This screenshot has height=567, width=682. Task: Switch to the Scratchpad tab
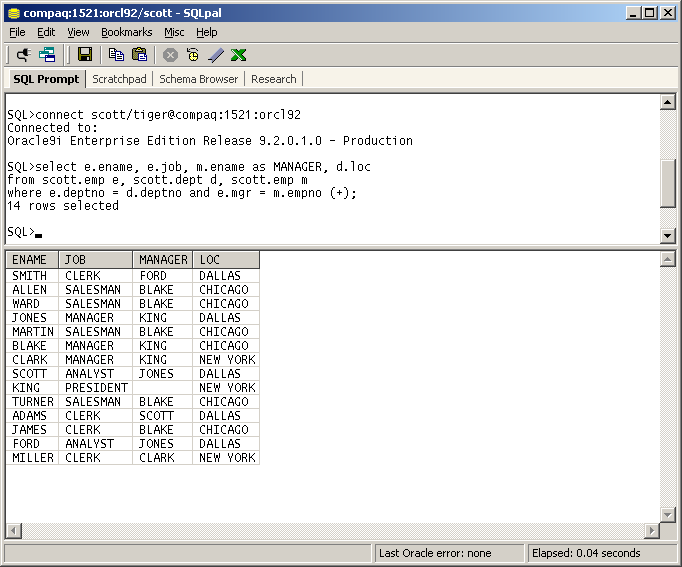[x=119, y=79]
